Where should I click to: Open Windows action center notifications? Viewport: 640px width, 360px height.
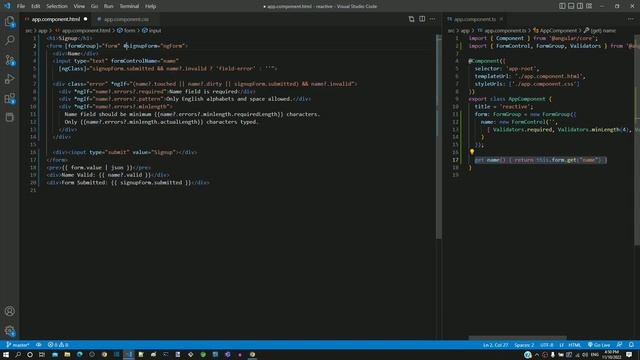(x=629, y=355)
